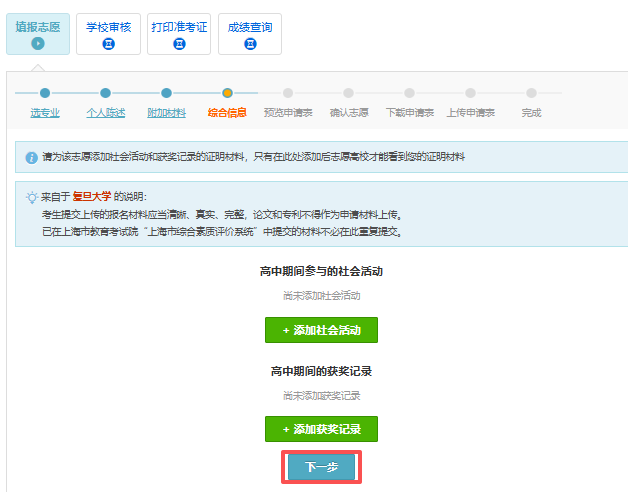Click hourglass icon under 学校审核
628x492 pixels.
tap(109, 43)
